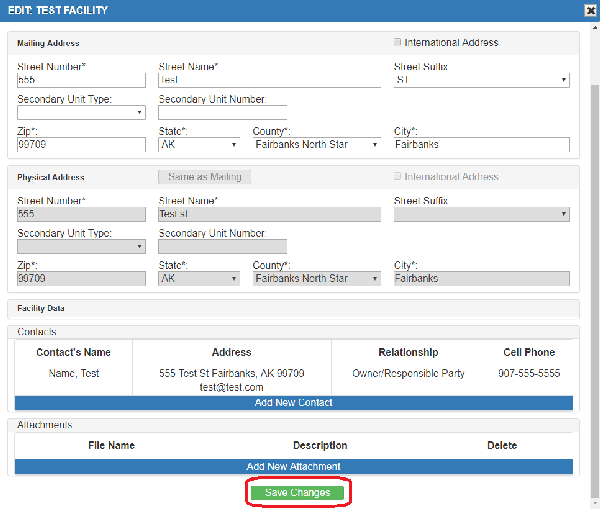Focus the mailing Street Name field

pos(269,80)
